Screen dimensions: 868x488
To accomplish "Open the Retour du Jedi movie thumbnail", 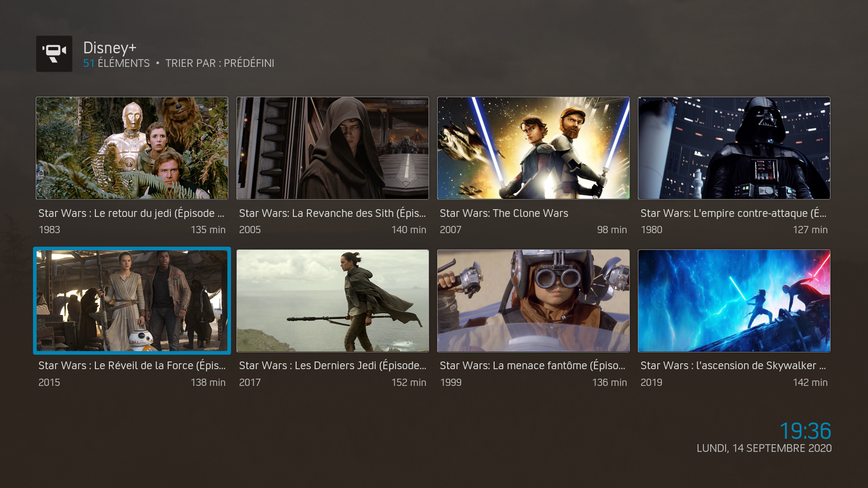I will click(x=132, y=148).
